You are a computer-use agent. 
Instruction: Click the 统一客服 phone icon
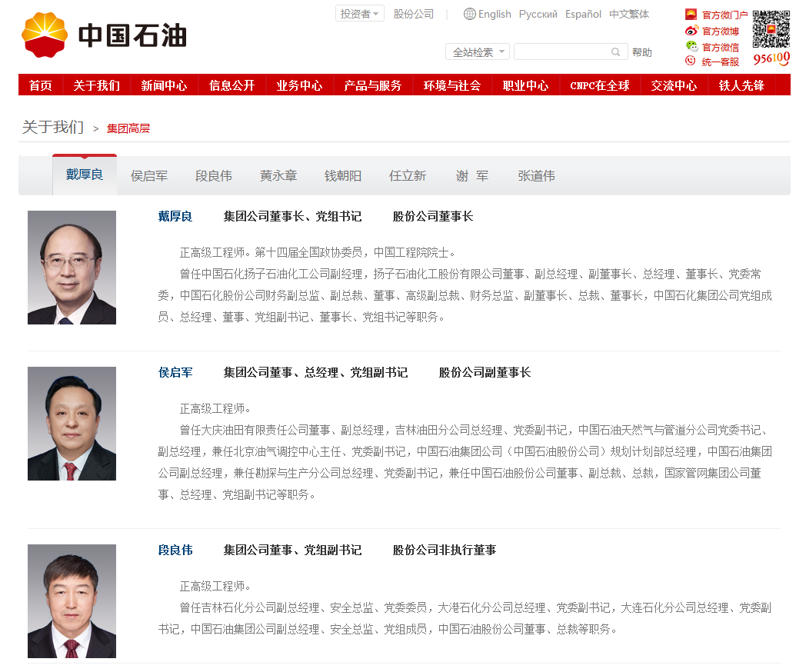[691, 61]
